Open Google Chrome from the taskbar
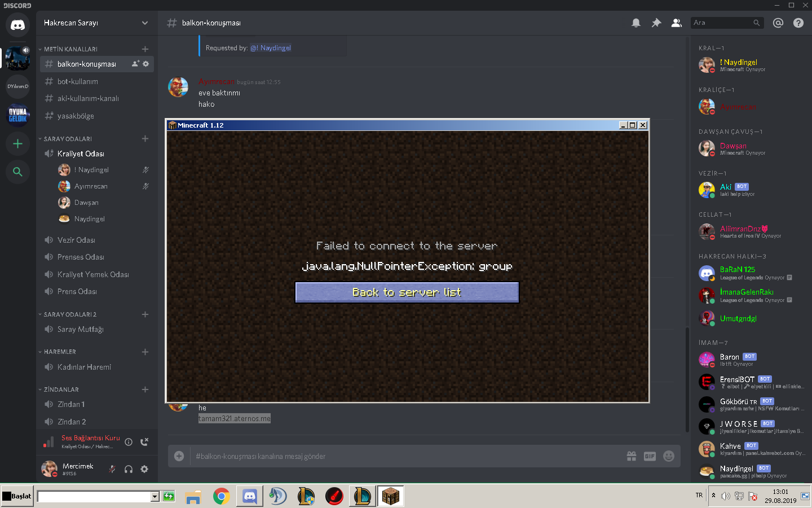Viewport: 812px width, 508px height. pos(222,496)
